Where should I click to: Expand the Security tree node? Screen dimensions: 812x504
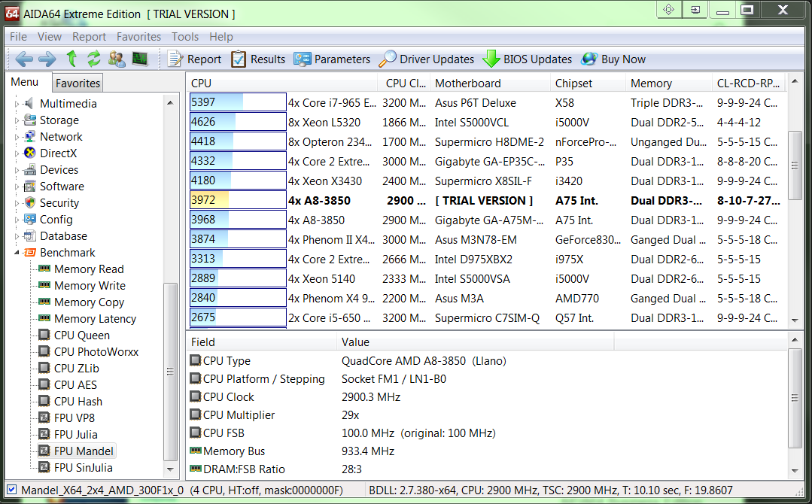tap(17, 203)
